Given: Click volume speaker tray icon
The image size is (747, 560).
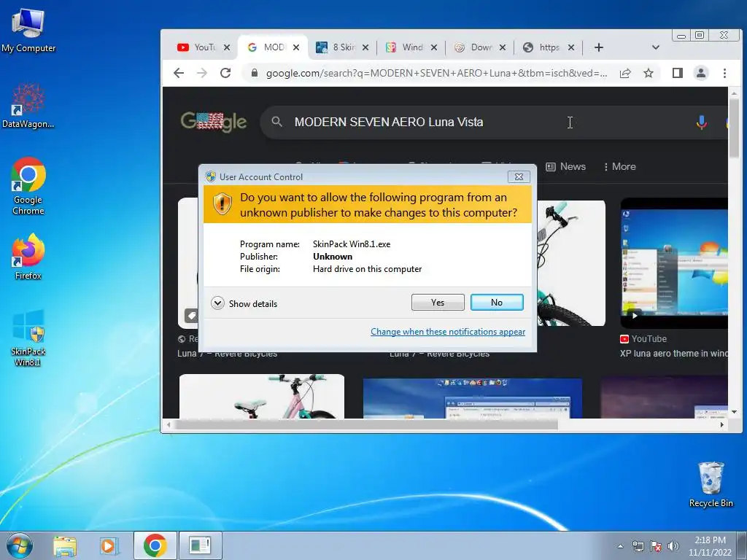Looking at the screenshot, I should [x=673, y=546].
